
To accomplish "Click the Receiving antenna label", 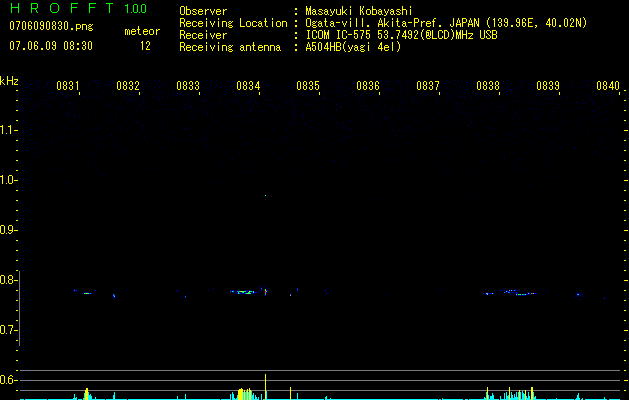I will click(x=230, y=47).
